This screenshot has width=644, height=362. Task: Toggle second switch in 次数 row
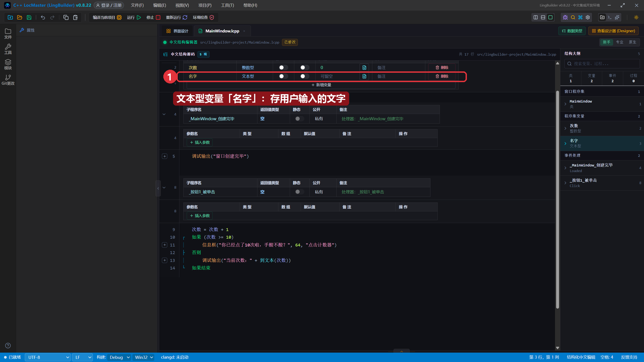click(x=305, y=68)
